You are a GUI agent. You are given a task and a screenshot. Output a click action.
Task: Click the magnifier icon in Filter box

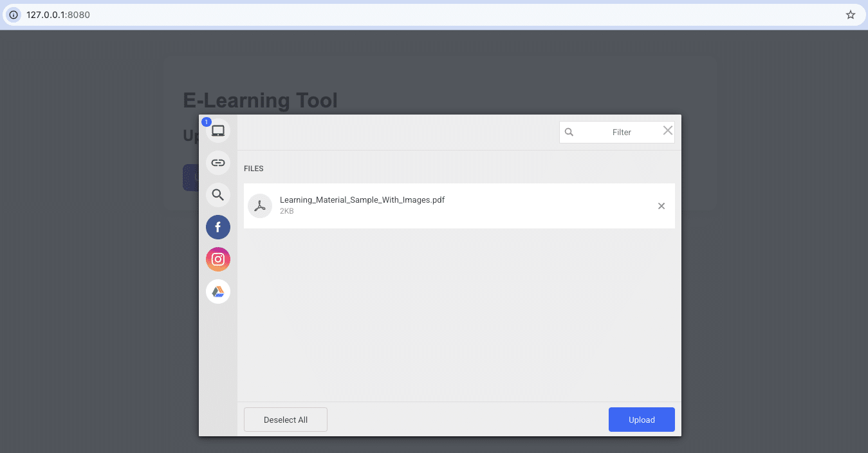pos(569,133)
